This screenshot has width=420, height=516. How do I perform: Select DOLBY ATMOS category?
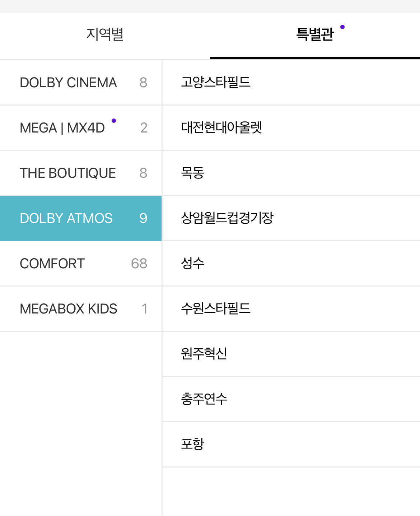pyautogui.click(x=66, y=218)
